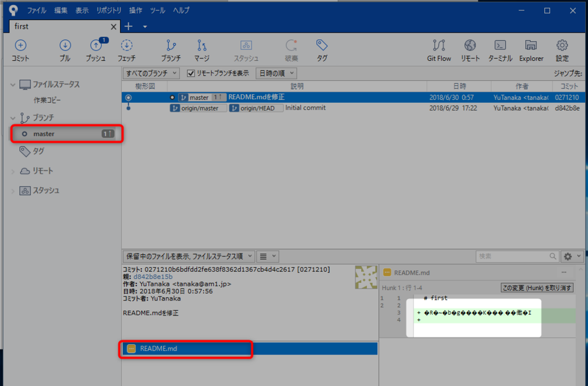The image size is (588, 386).
Task: Push changes using the プッシュ icon
Action: [96, 50]
